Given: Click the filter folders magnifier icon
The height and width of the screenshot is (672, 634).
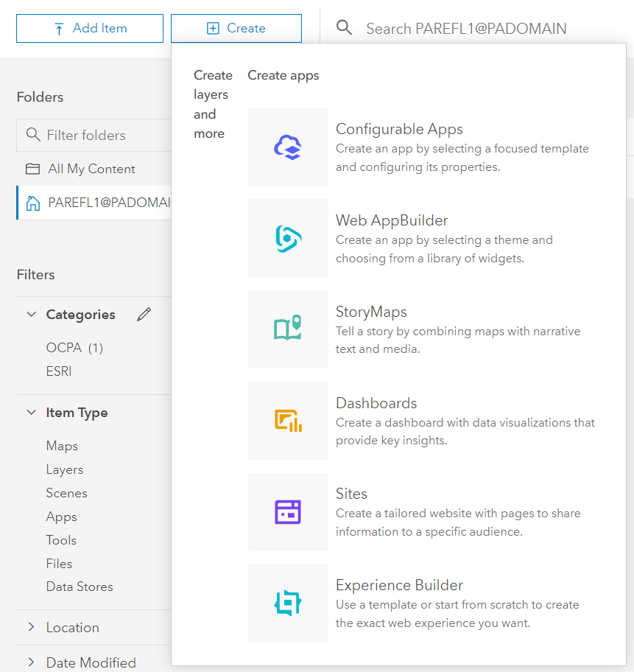Looking at the screenshot, I should pyautogui.click(x=33, y=135).
